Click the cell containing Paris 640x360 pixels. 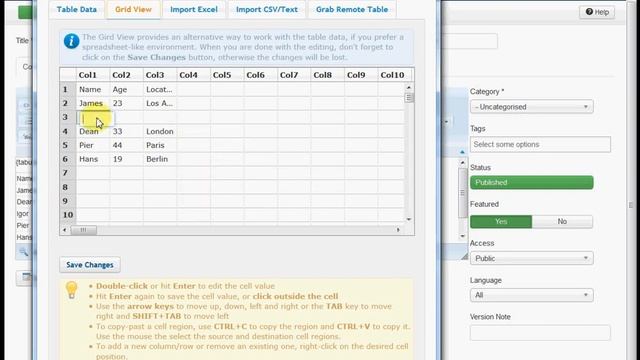tap(160, 145)
